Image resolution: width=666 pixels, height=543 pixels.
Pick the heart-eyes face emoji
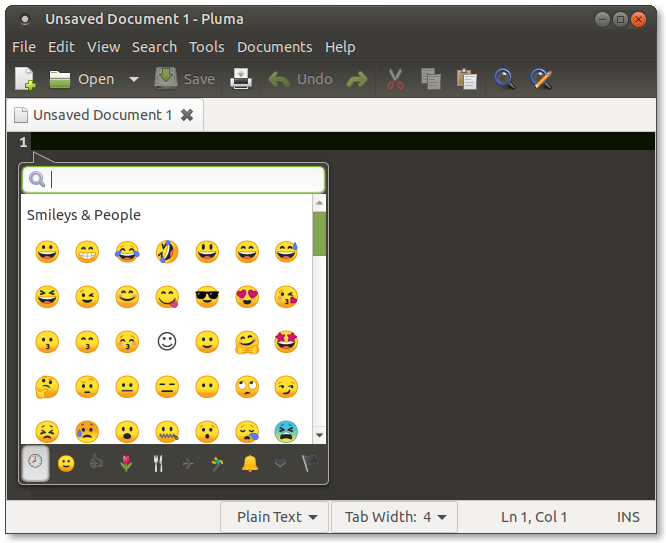[247, 297]
